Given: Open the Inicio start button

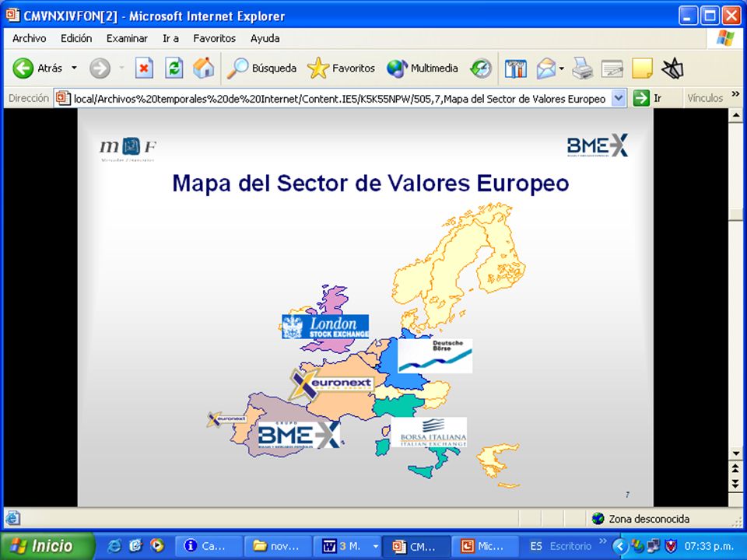Looking at the screenshot, I should click(47, 546).
